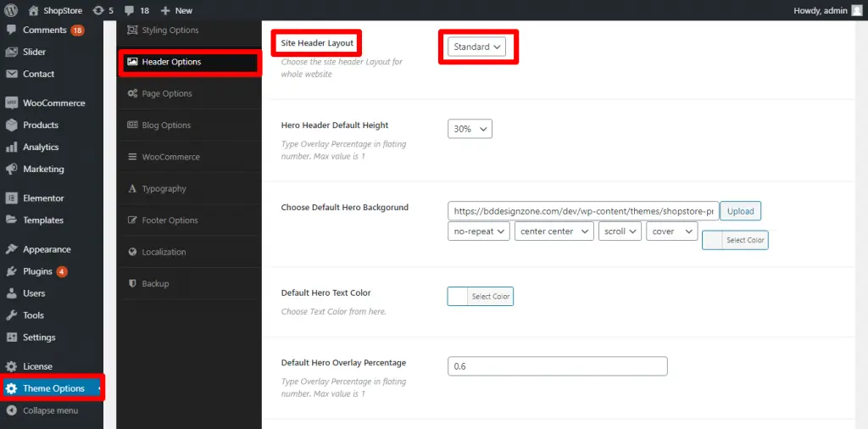Open the updates icon showing 5
This screenshot has width=868, height=429.
coord(98,10)
